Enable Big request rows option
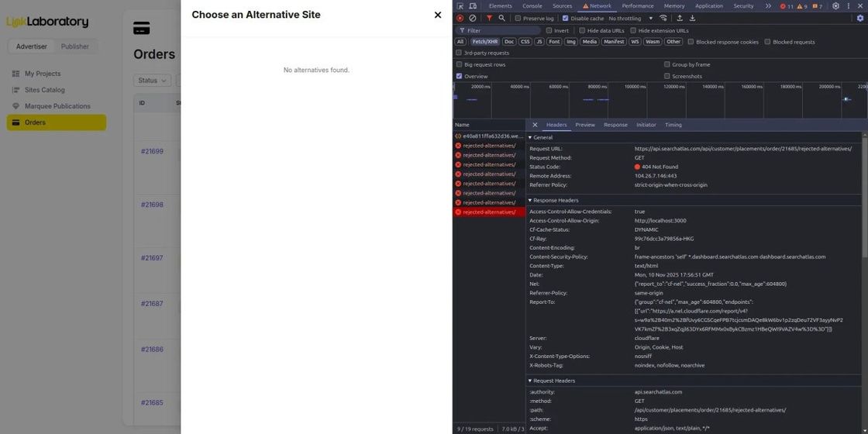This screenshot has height=434, width=868. point(460,65)
